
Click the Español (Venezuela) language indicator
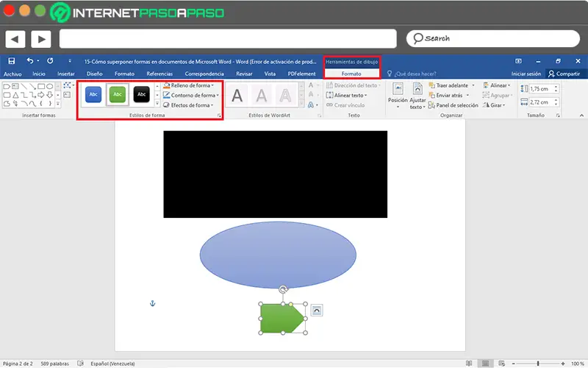coord(112,364)
